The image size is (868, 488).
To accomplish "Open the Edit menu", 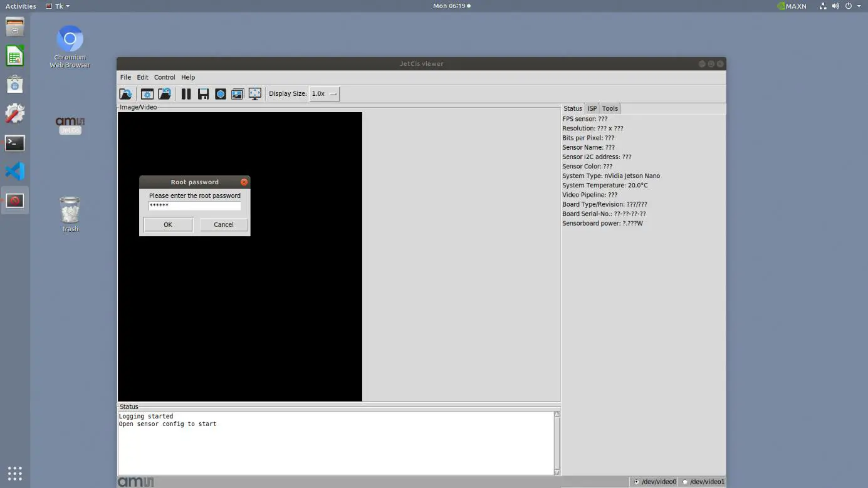I will pyautogui.click(x=143, y=77).
